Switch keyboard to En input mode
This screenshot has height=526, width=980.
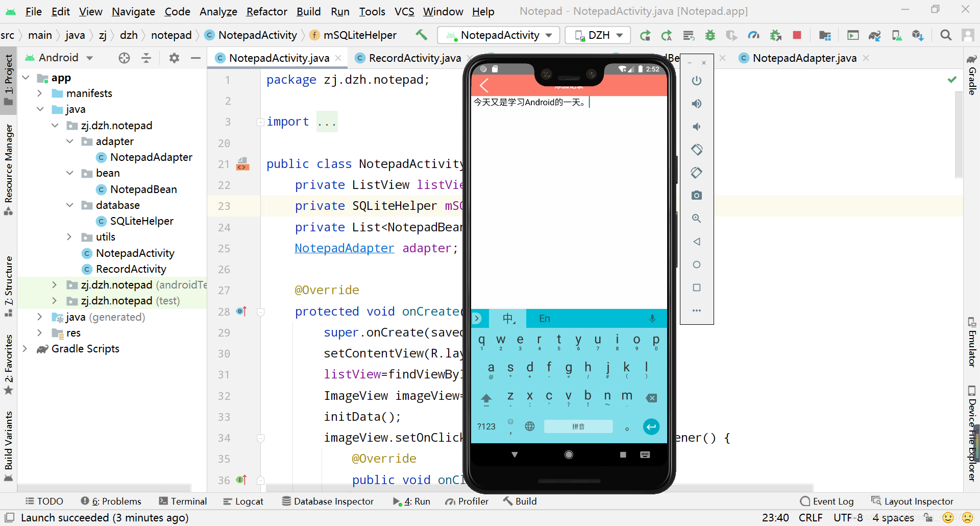tap(545, 319)
